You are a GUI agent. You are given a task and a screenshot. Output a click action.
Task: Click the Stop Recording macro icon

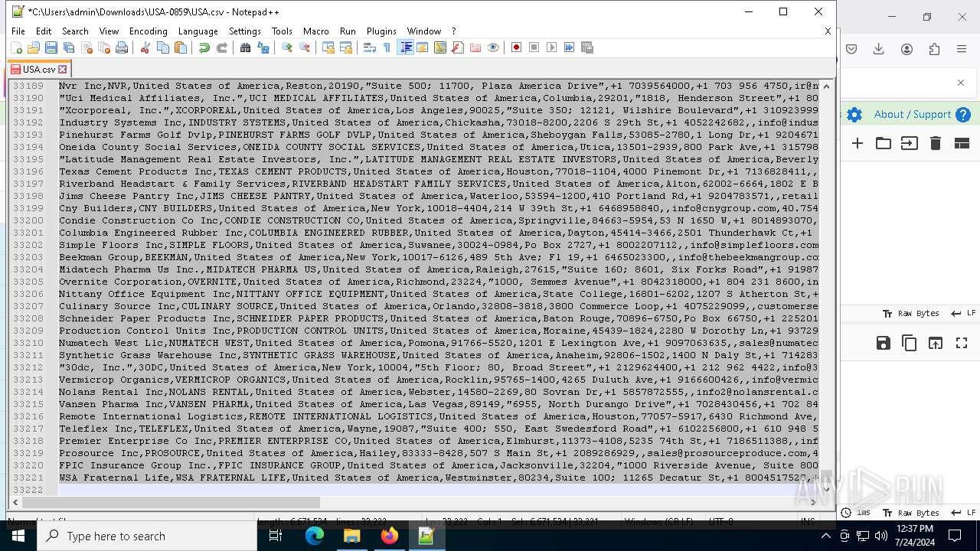point(534,47)
